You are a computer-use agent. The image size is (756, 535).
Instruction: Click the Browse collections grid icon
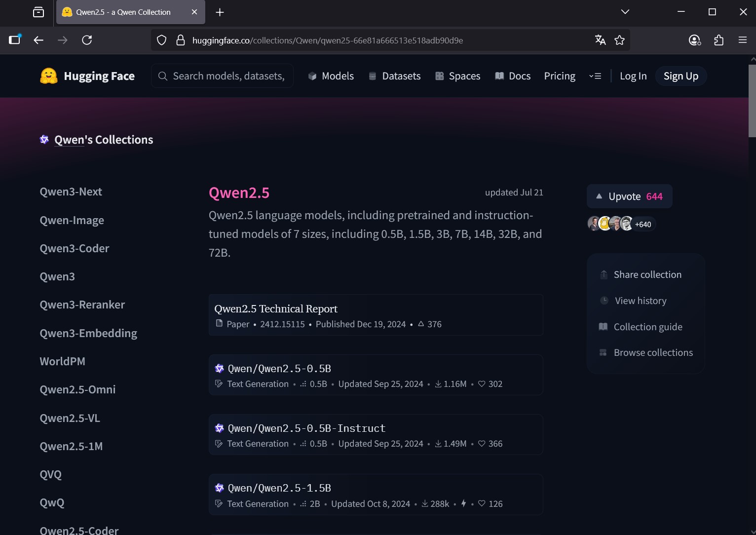[x=603, y=353]
